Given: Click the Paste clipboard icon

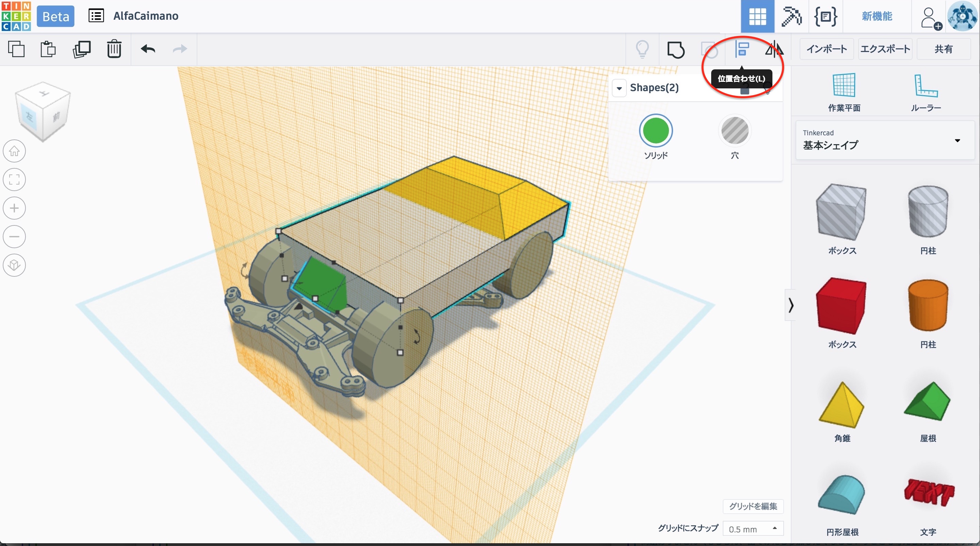Looking at the screenshot, I should click(x=48, y=49).
